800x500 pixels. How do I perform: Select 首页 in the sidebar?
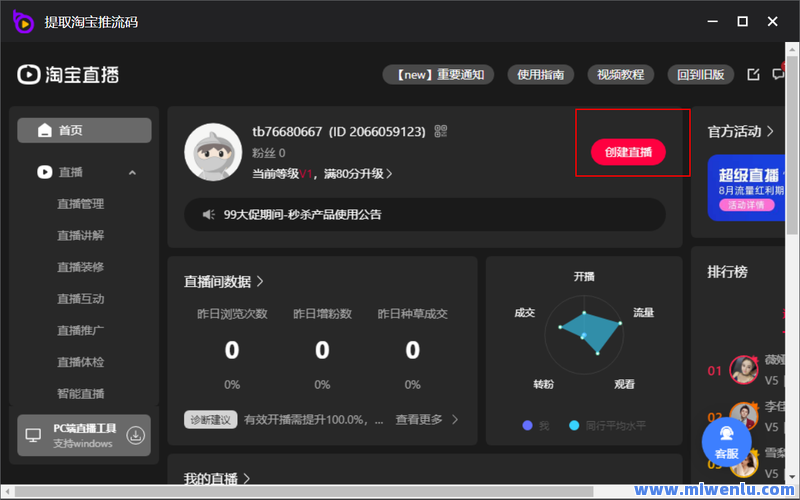click(84, 130)
